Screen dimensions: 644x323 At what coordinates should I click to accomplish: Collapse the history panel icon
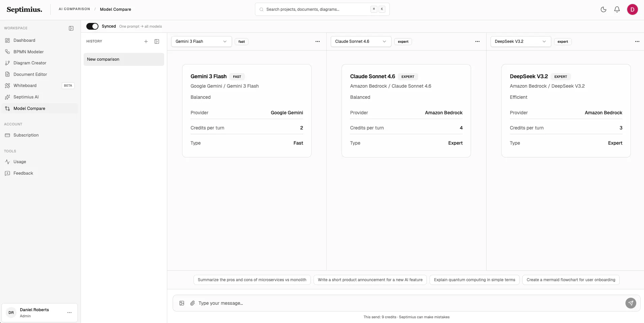(x=157, y=41)
